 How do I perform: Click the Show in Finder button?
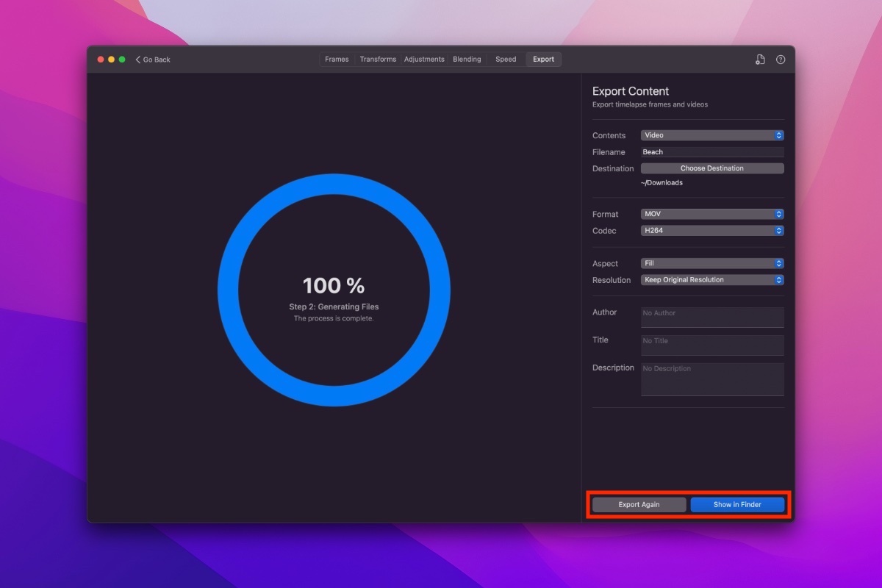(x=737, y=505)
